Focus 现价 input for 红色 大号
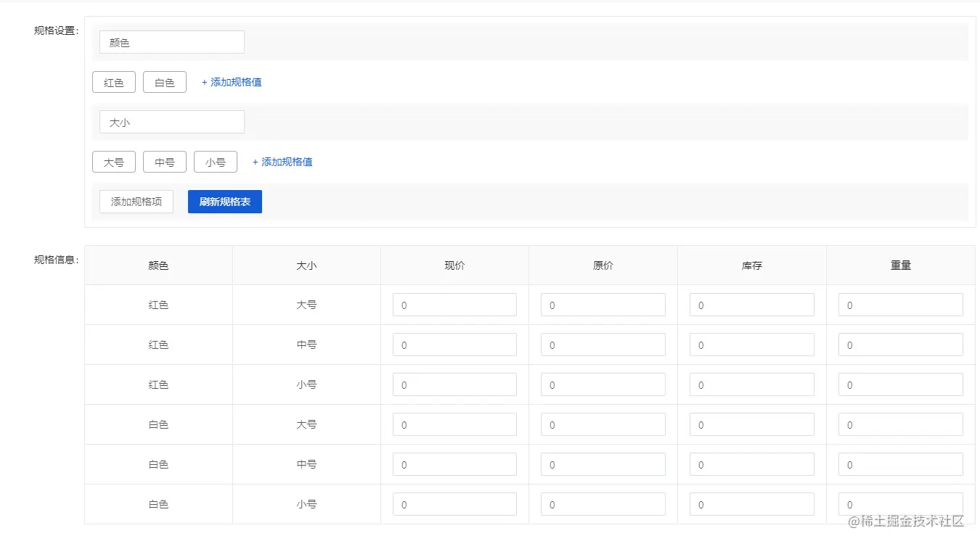980x544 pixels. point(454,305)
